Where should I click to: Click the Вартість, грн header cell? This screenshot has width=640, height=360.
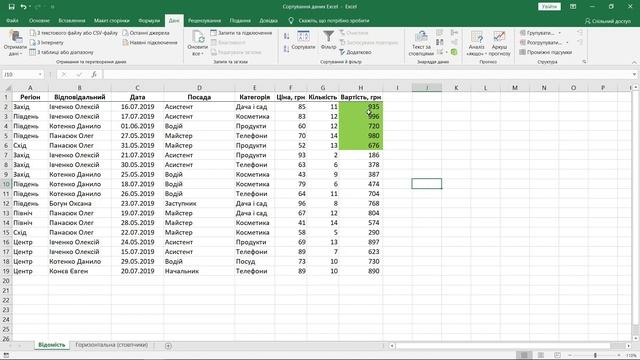point(361,97)
